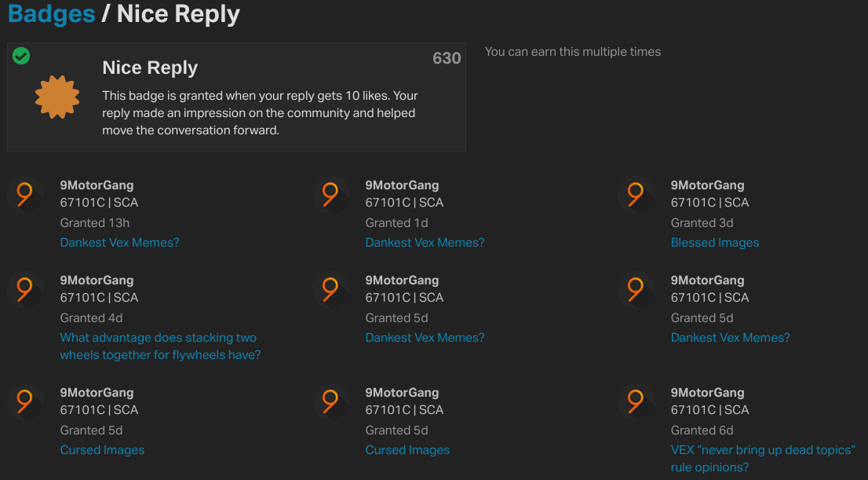
Task: Open the avatar of the entry granted 13h
Action: pos(25,195)
